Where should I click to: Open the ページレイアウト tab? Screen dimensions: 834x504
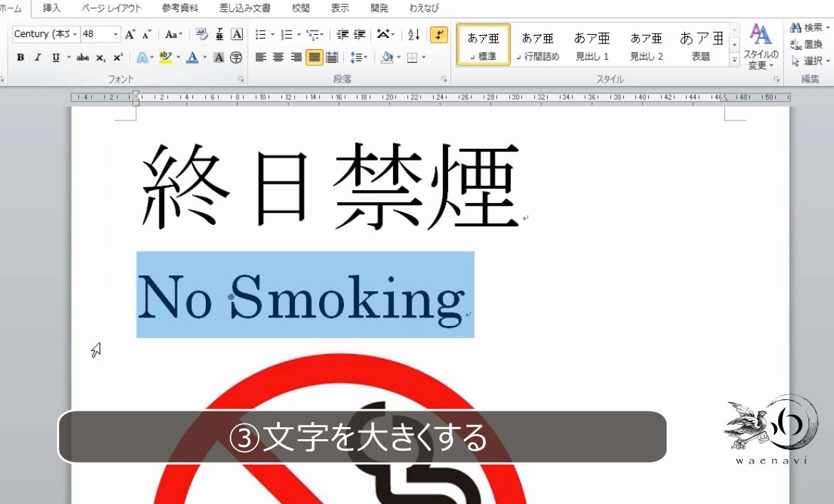[111, 9]
